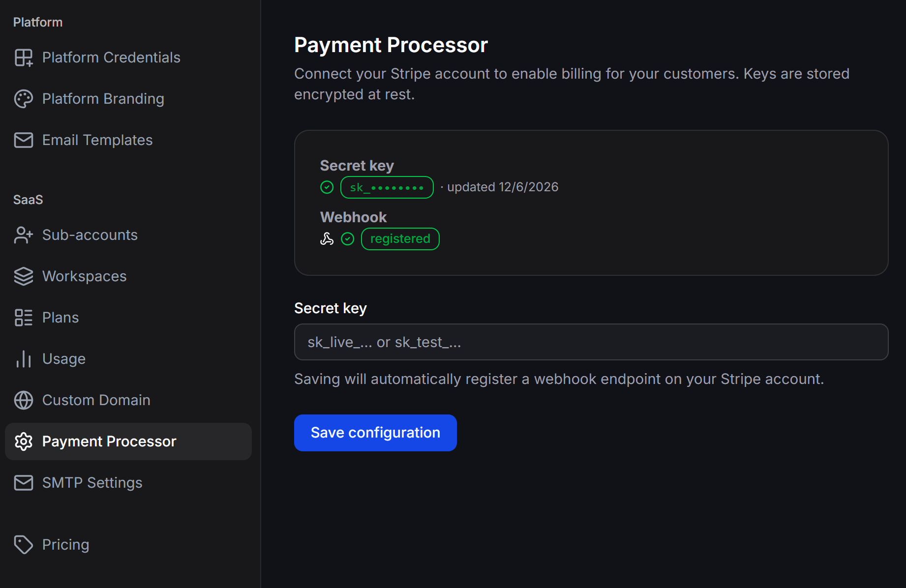This screenshot has width=906, height=588.
Task: Click the Payment Processor gear icon
Action: (x=24, y=441)
